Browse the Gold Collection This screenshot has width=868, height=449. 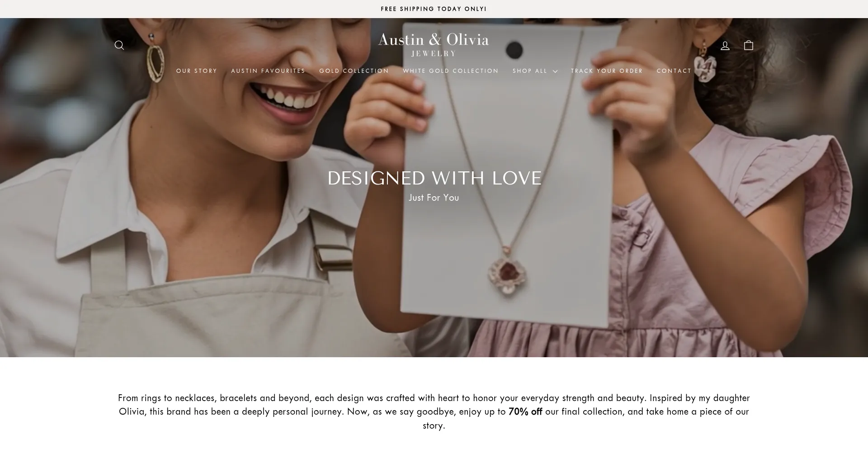(354, 71)
